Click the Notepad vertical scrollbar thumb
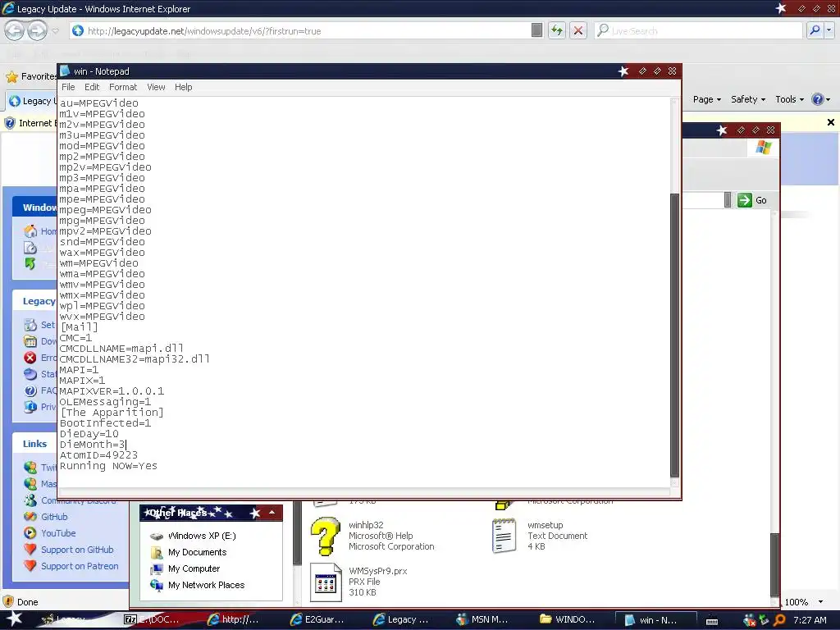This screenshot has width=840, height=630. [675, 335]
